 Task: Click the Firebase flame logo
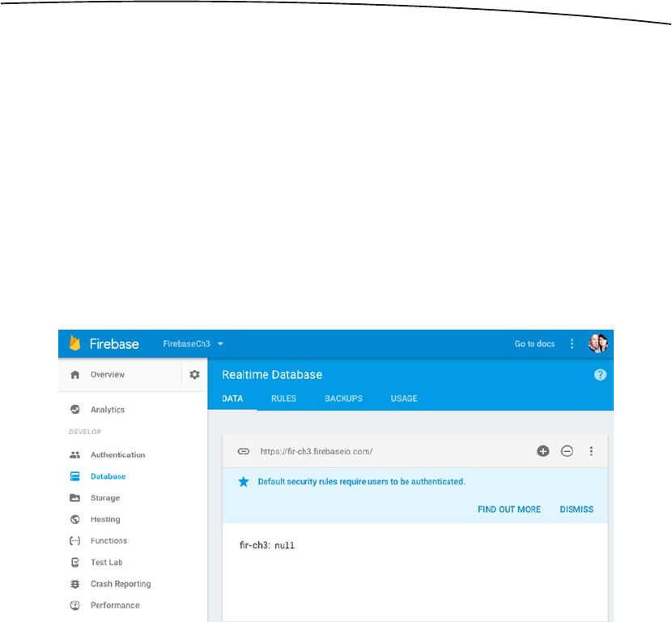(x=75, y=343)
